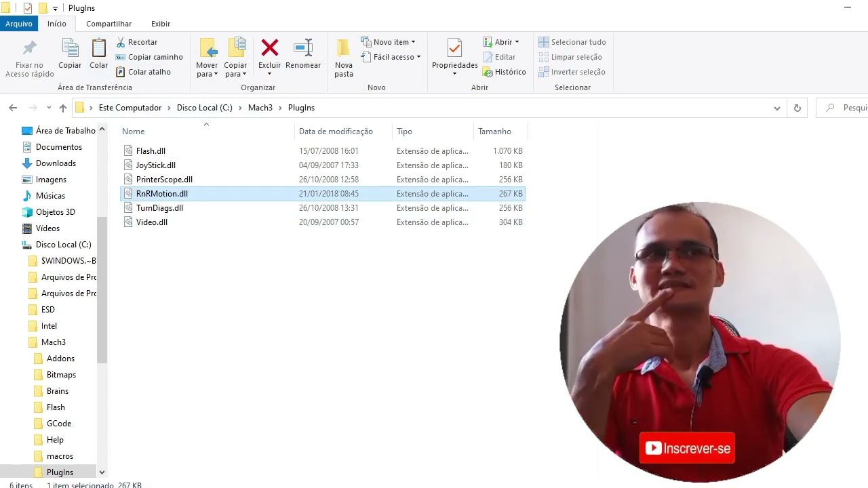868x488 pixels.
Task: Click Colar atalho in the ribbon
Action: click(143, 72)
